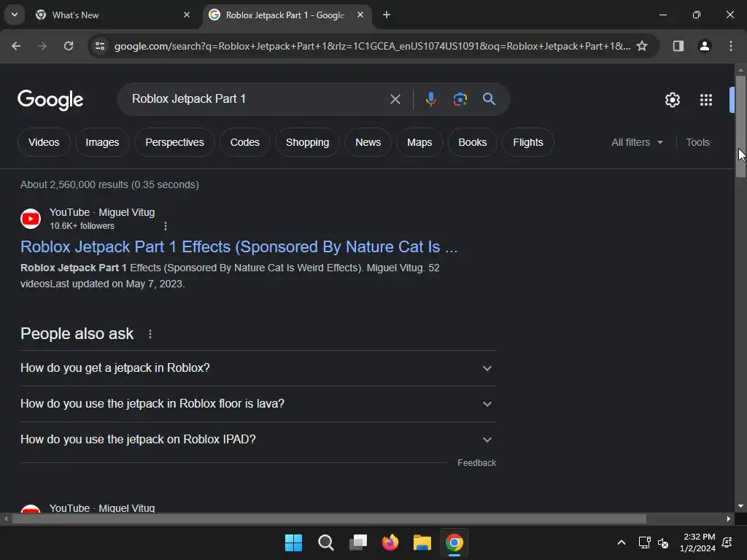This screenshot has width=747, height=560.
Task: Select the Books filter chip
Action: click(472, 142)
